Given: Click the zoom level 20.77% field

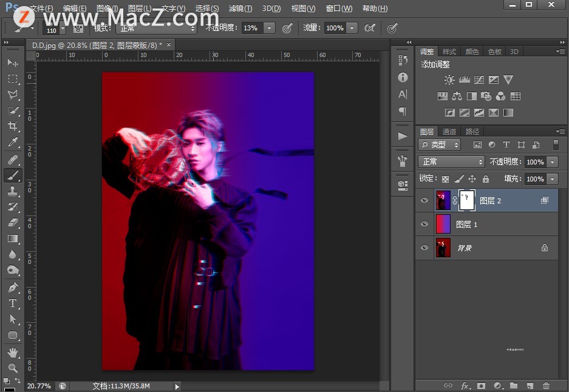Looking at the screenshot, I should (39, 386).
